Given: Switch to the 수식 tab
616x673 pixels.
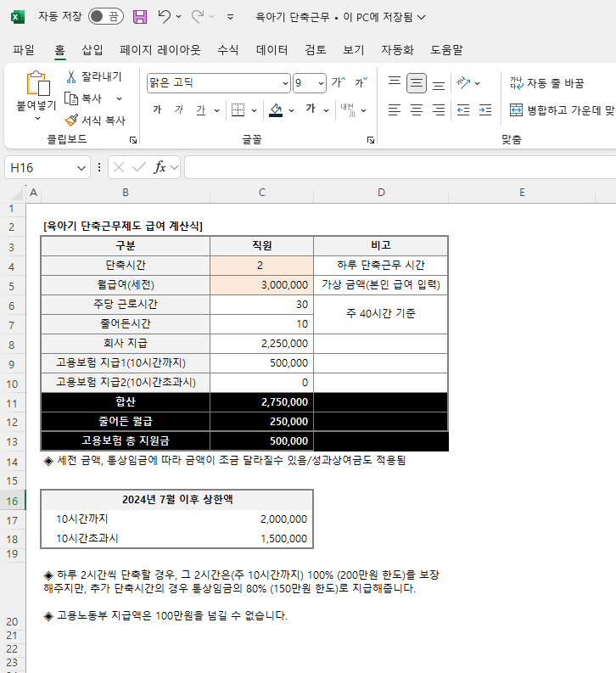Looking at the screenshot, I should (x=227, y=50).
